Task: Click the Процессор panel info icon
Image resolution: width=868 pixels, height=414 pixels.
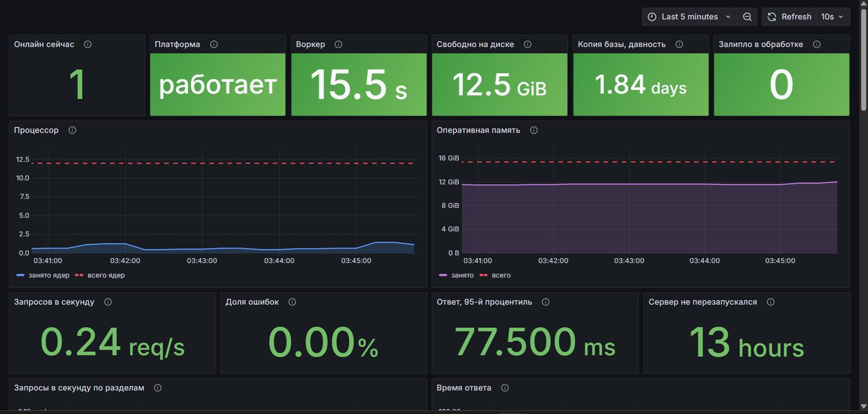Action: click(72, 130)
